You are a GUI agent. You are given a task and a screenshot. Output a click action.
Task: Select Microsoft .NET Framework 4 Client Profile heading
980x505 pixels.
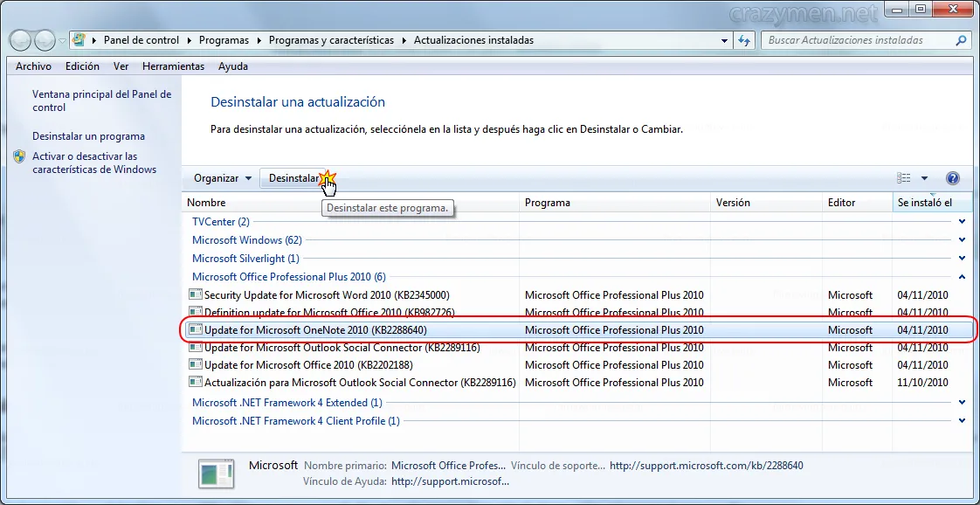(295, 420)
